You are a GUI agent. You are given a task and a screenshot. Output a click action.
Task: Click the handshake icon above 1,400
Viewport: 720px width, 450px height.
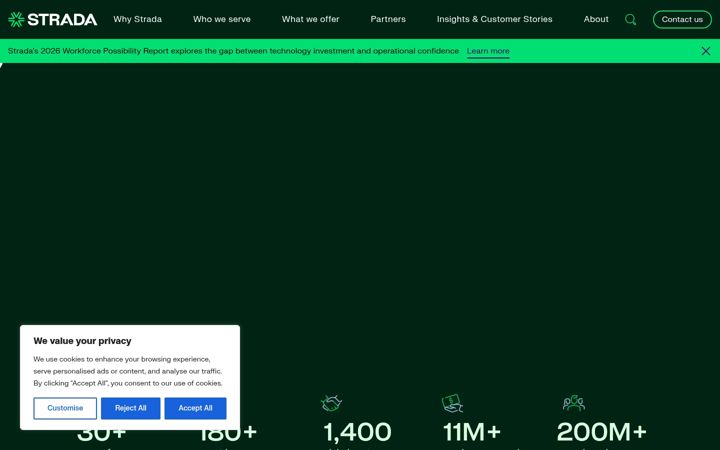[x=331, y=403]
